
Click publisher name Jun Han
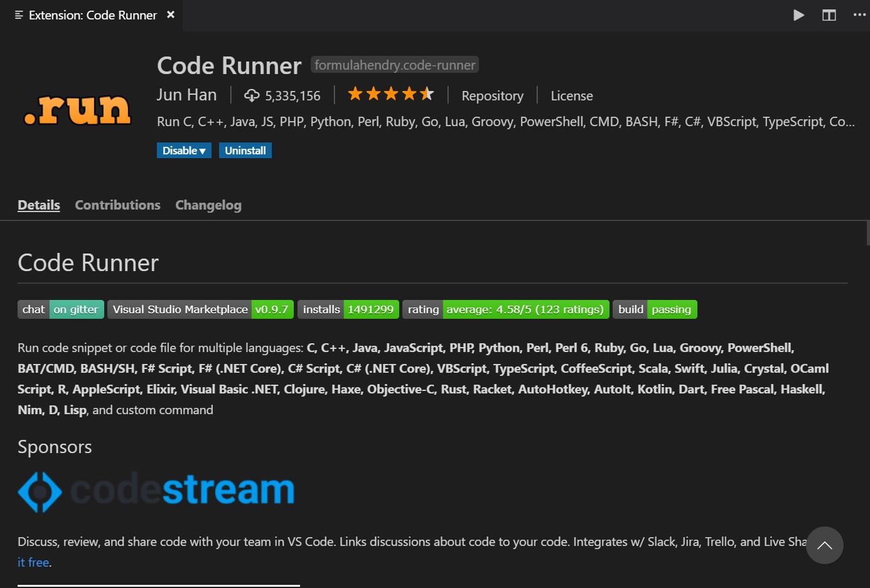pos(186,95)
